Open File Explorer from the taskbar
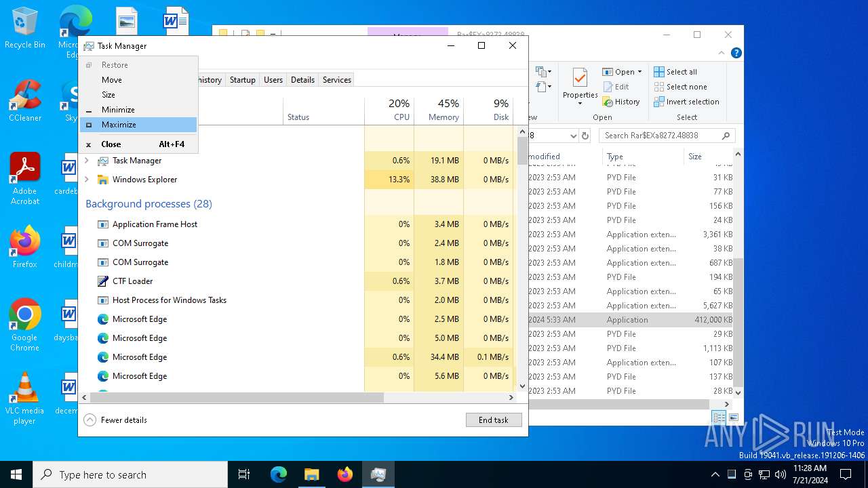Viewport: 868px width, 488px height. 312,474
